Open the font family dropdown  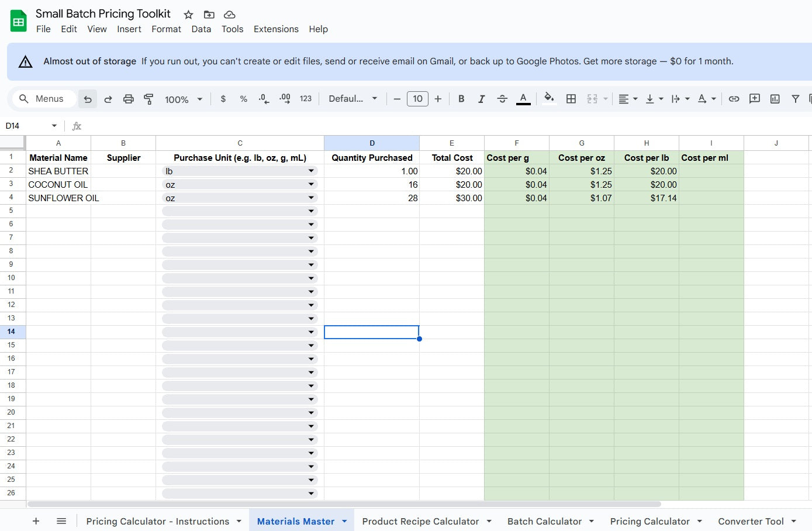(x=353, y=99)
